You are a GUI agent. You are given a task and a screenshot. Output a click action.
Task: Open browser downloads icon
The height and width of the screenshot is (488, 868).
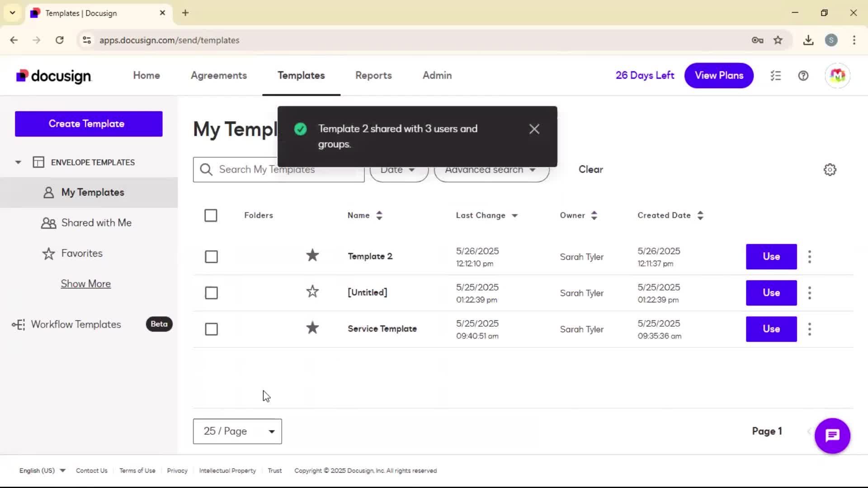[808, 40]
